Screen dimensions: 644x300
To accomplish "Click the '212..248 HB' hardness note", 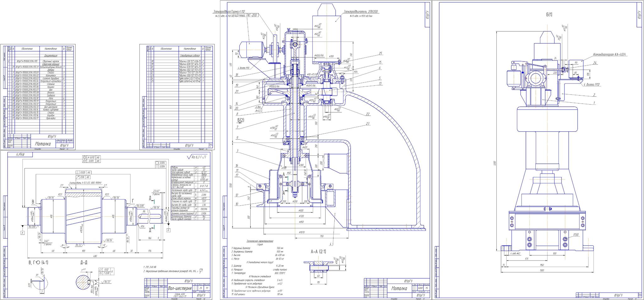I will [x=150, y=267].
